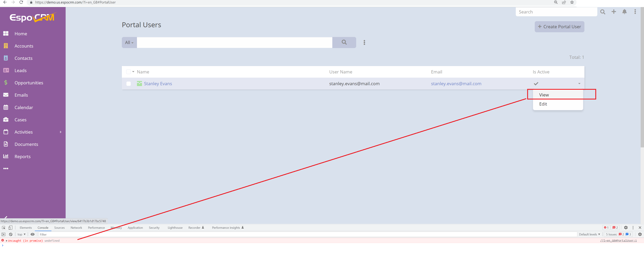
Task: Switch to the Network DevTools tab
Action: pos(76,228)
